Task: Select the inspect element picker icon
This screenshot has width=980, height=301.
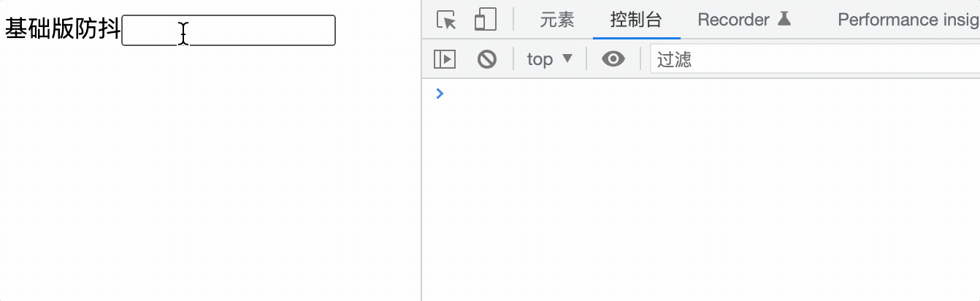Action: click(x=446, y=20)
